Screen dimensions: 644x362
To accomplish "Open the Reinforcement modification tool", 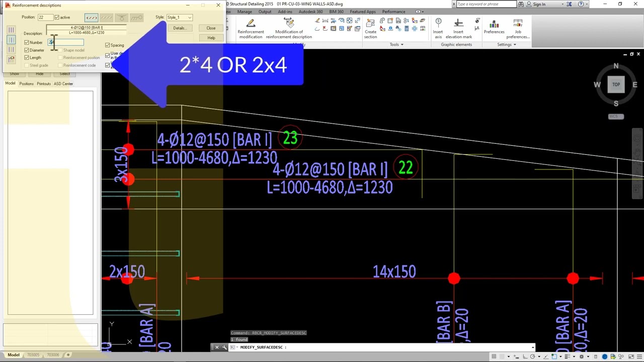I will [251, 29].
